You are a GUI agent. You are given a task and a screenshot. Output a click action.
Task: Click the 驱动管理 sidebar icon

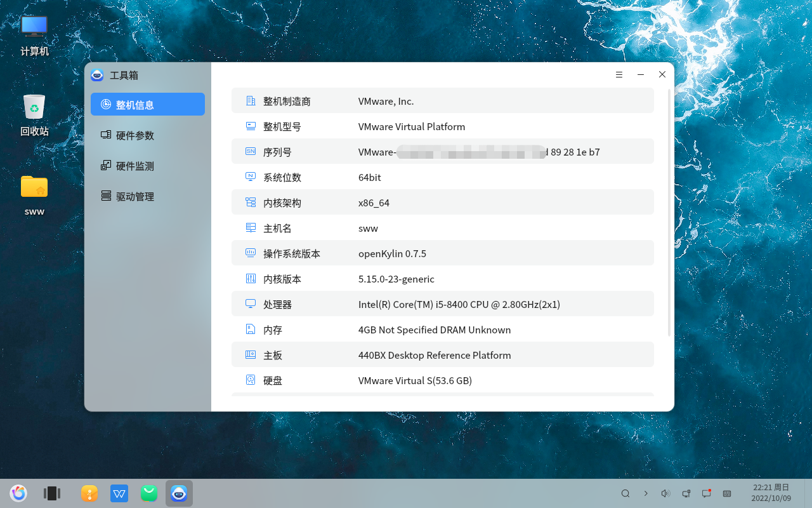click(106, 196)
